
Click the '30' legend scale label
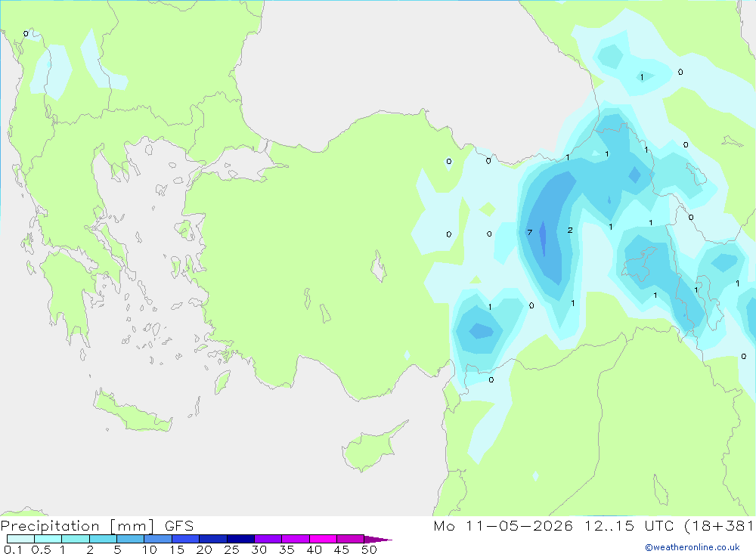click(259, 549)
